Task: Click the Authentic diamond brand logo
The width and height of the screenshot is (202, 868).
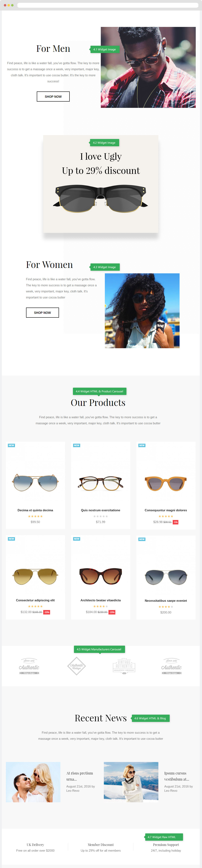Action: pos(77,666)
